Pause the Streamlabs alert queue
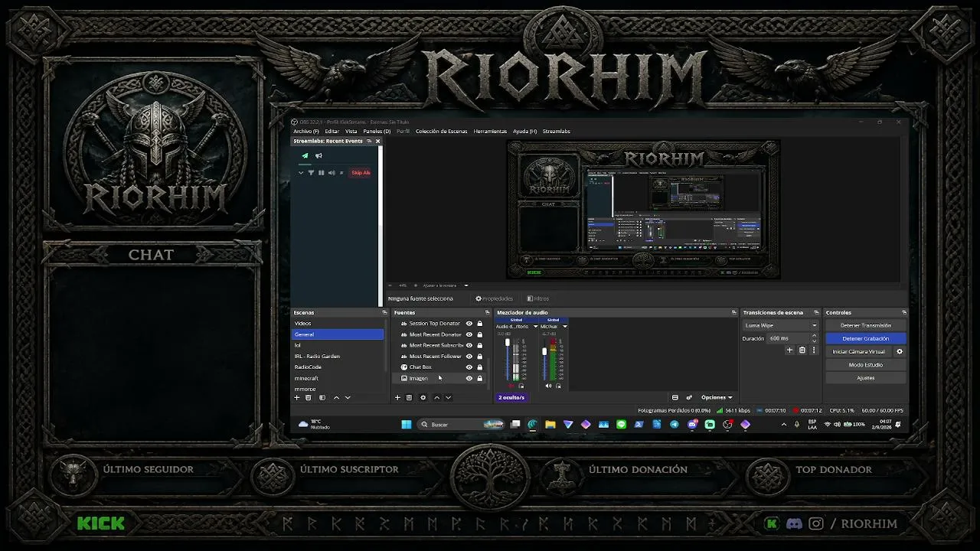This screenshot has width=980, height=551. (321, 173)
